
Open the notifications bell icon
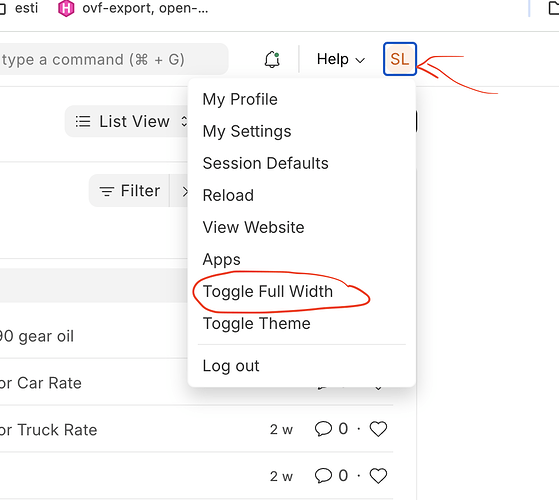point(272,59)
